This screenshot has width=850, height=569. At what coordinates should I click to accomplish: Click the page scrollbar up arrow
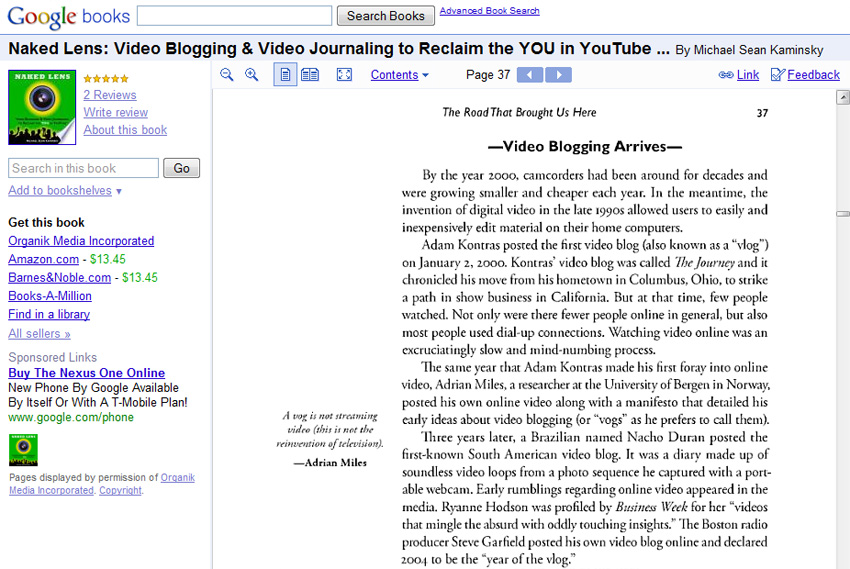tap(843, 96)
